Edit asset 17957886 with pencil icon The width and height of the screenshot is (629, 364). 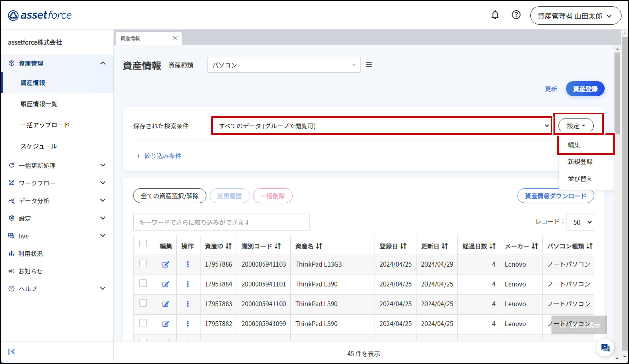pos(166,264)
